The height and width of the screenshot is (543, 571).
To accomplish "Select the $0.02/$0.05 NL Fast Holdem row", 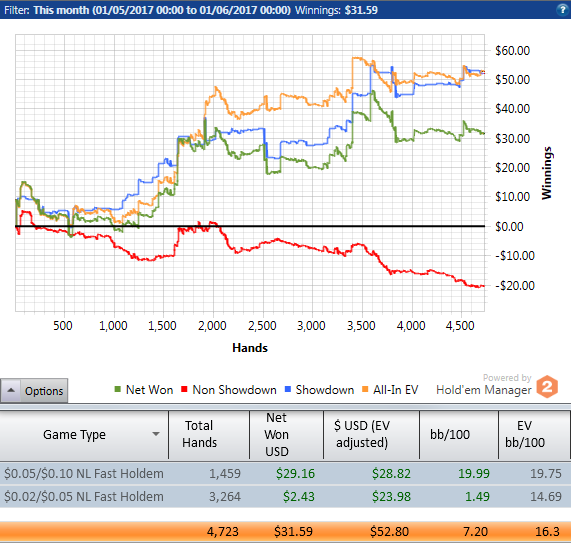I will pos(286,496).
